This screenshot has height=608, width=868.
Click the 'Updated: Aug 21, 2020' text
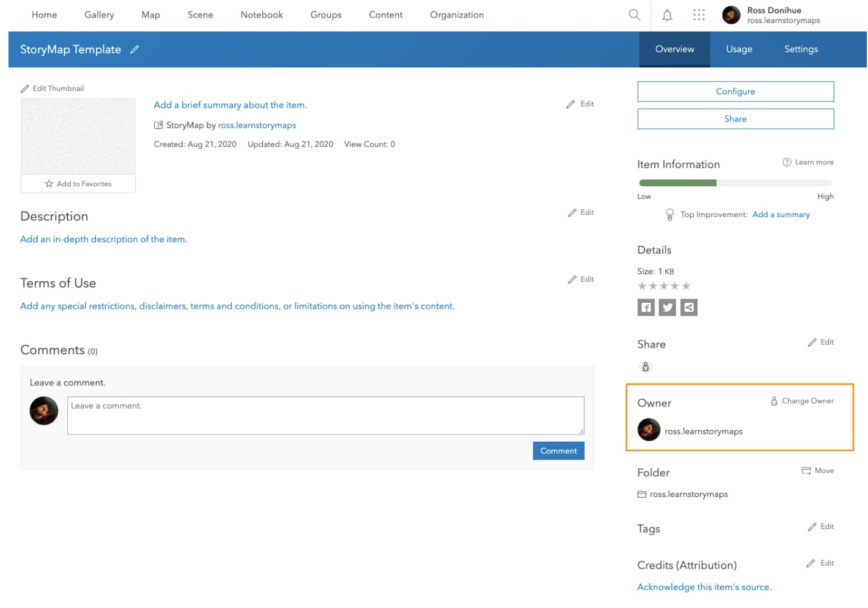point(290,144)
